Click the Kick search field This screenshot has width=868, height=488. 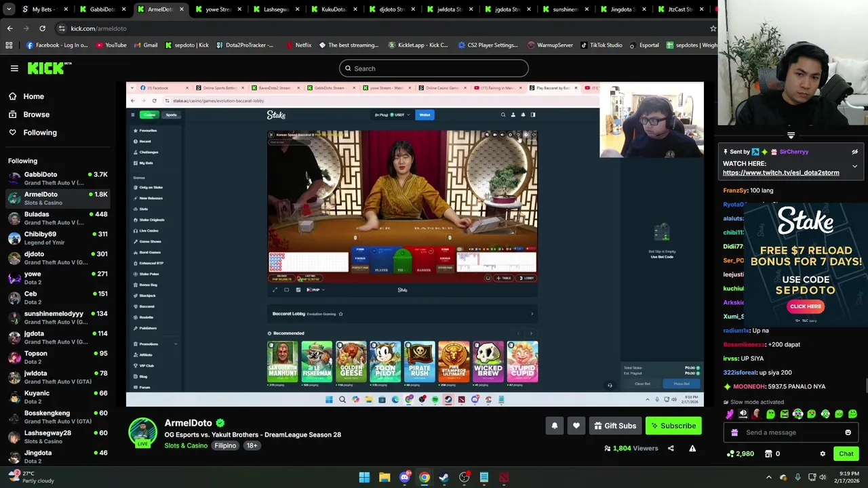(x=434, y=68)
